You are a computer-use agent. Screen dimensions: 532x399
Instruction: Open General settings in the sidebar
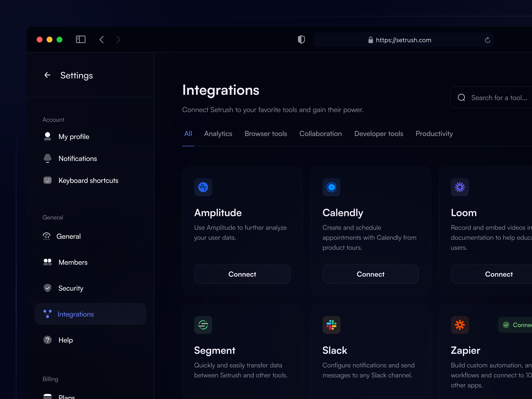(x=68, y=236)
